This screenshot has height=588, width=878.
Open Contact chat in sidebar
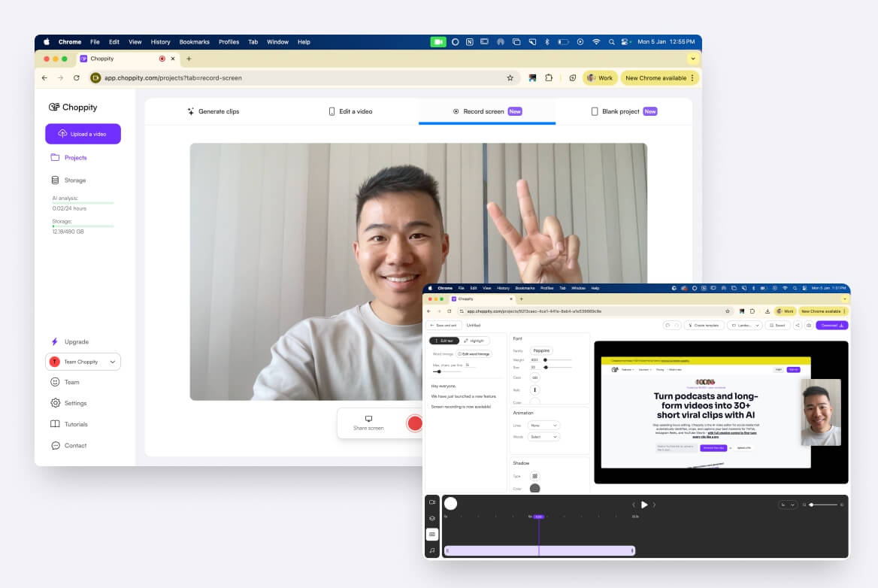[55, 446]
